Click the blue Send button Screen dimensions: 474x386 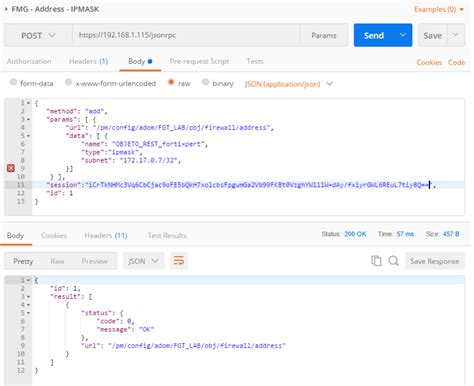point(374,35)
